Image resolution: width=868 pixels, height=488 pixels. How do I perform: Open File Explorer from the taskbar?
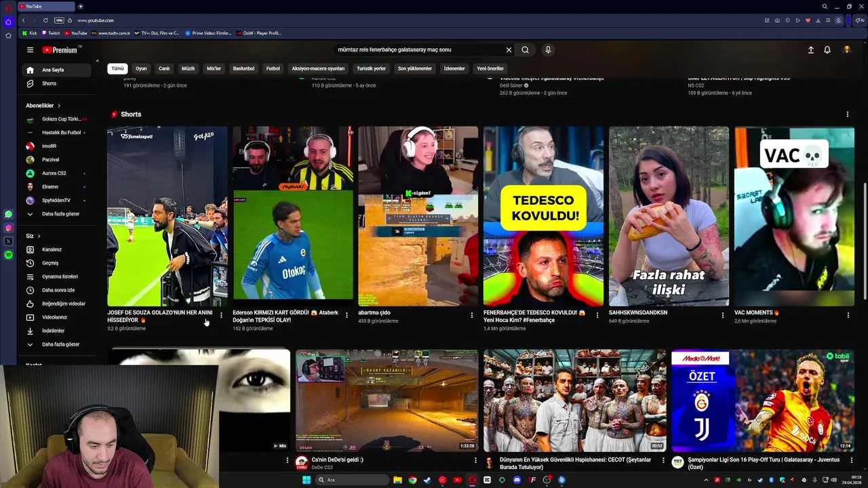pos(397,480)
